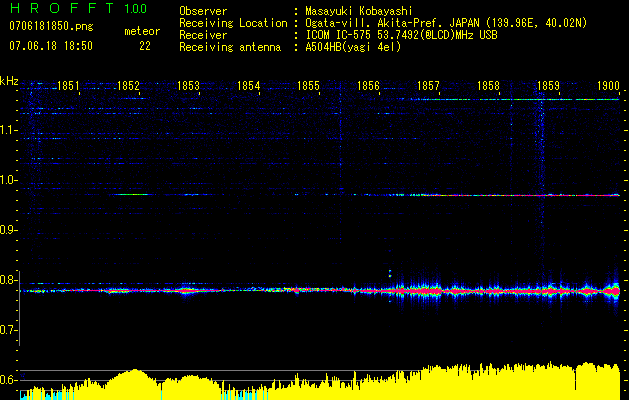Screen dimensions: 629x400
Task: Click the 1859 time axis marker
Action: [x=548, y=86]
